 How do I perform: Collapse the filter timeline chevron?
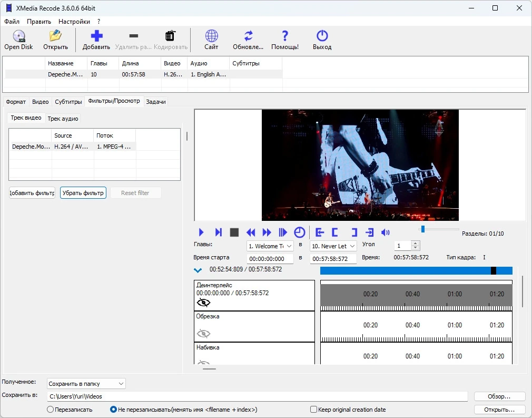tap(198, 270)
